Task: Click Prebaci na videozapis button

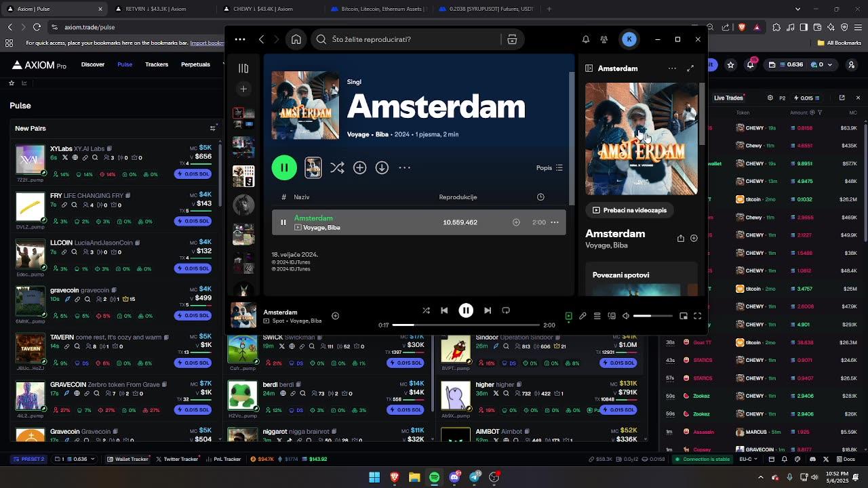Action: (x=630, y=210)
